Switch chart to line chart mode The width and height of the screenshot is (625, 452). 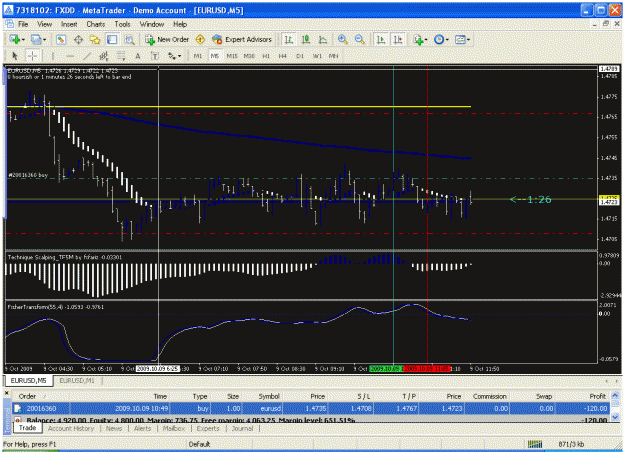323,39
